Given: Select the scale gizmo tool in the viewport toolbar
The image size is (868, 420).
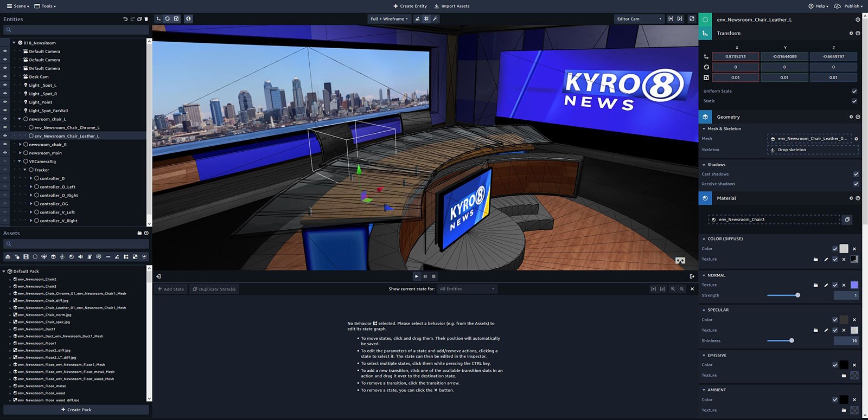Looking at the screenshot, I should pyautogui.click(x=176, y=18).
